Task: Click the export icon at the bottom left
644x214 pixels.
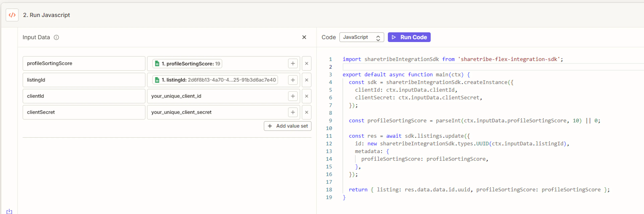Action: click(x=9, y=211)
